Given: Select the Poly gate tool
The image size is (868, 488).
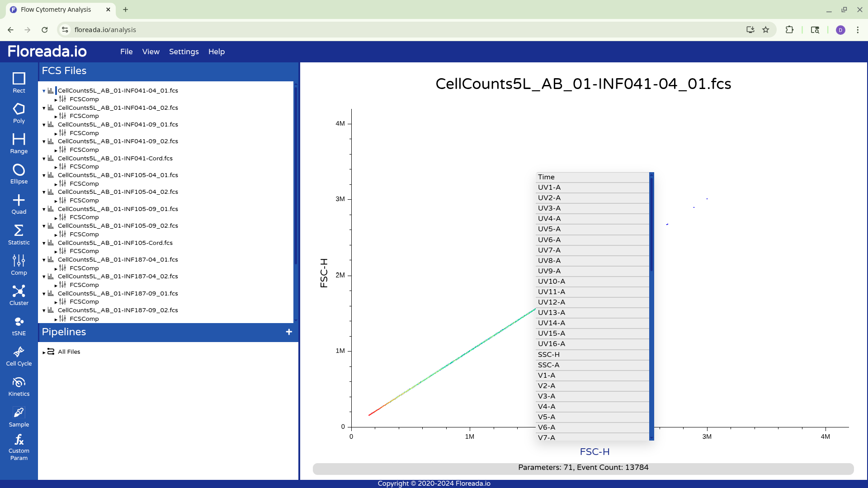Looking at the screenshot, I should click(19, 113).
